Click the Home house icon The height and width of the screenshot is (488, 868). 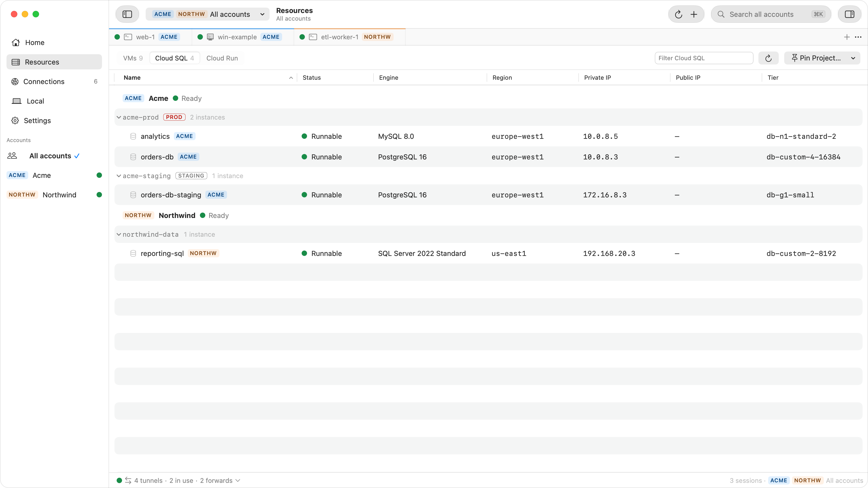pos(15,43)
